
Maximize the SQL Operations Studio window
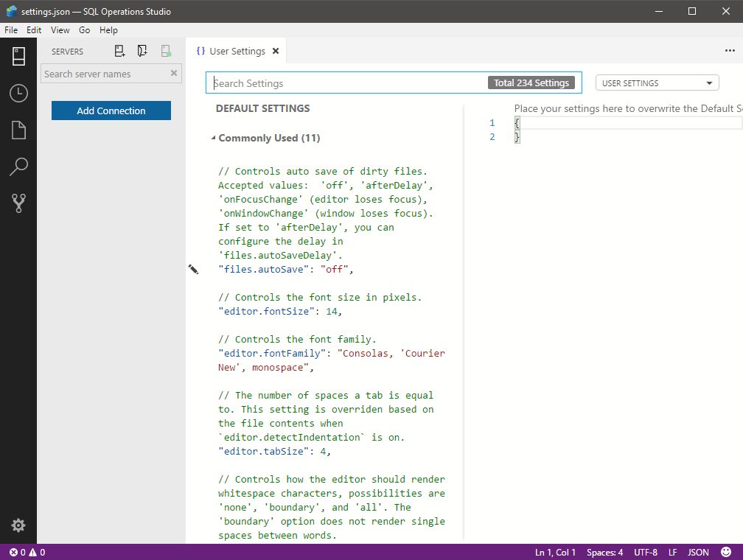692,11
